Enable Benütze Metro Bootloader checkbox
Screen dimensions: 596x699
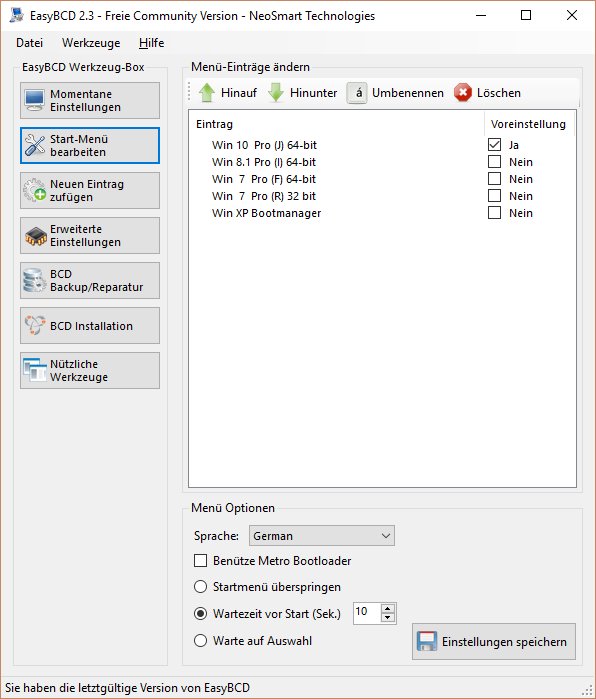(201, 560)
